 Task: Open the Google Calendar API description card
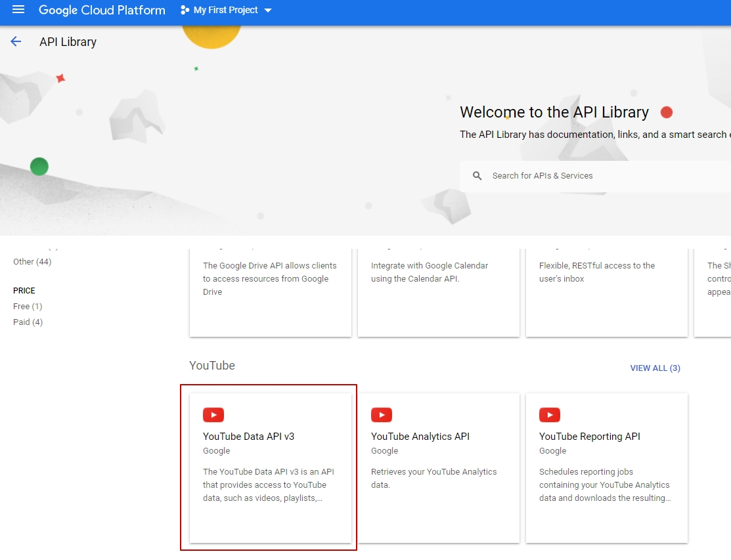pyautogui.click(x=439, y=293)
